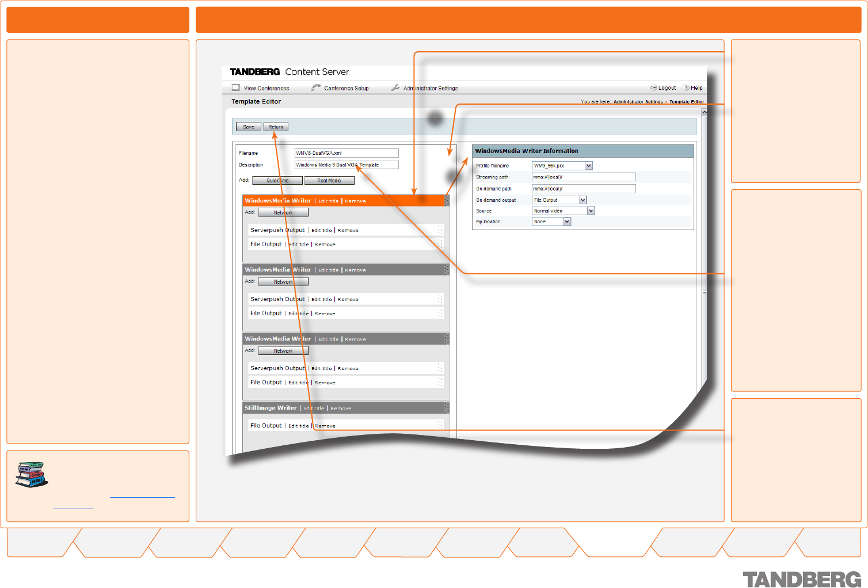The height and width of the screenshot is (588, 868).
Task: Open the On demand output dropdown
Action: click(559, 200)
